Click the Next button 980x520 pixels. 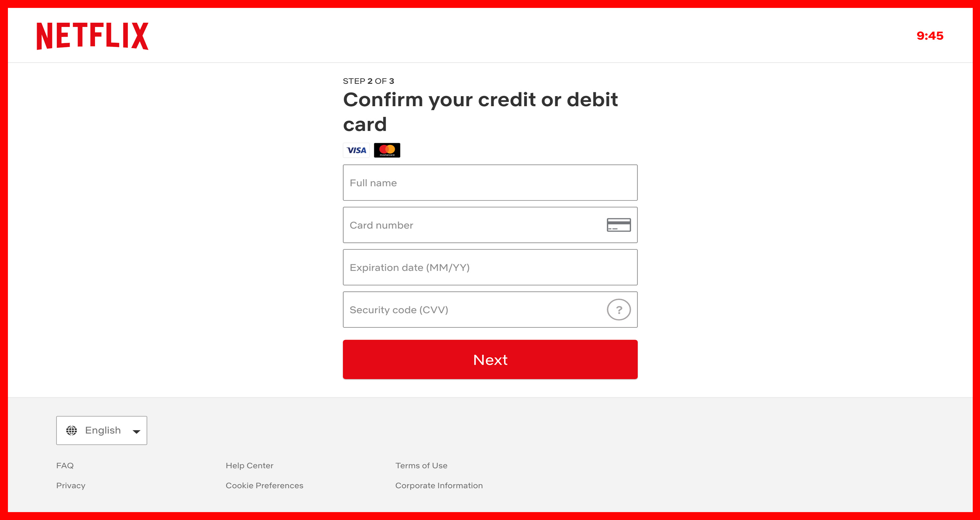[x=490, y=360]
